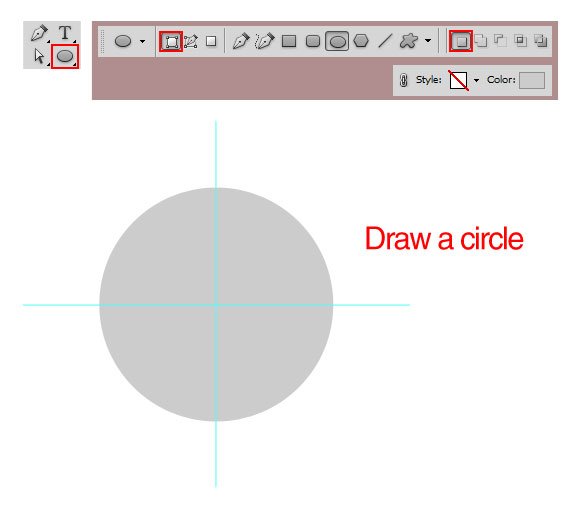Select Create new shape layer option

461,41
